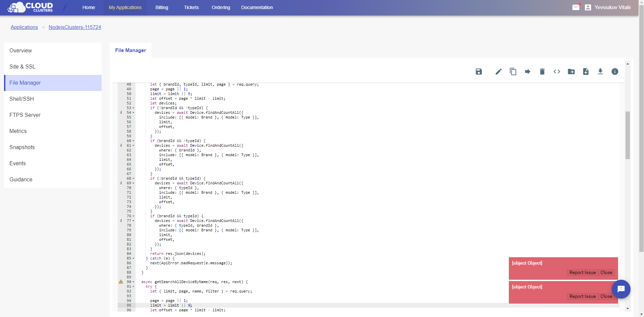Move the file using arrow icon
The width and height of the screenshot is (644, 317).
click(527, 72)
